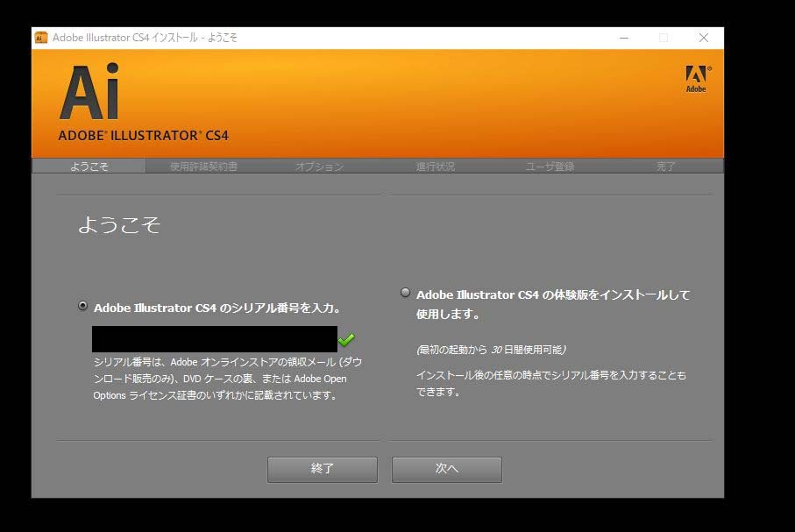Click the 次へ button to continue
The image size is (795, 532).
[x=447, y=470]
